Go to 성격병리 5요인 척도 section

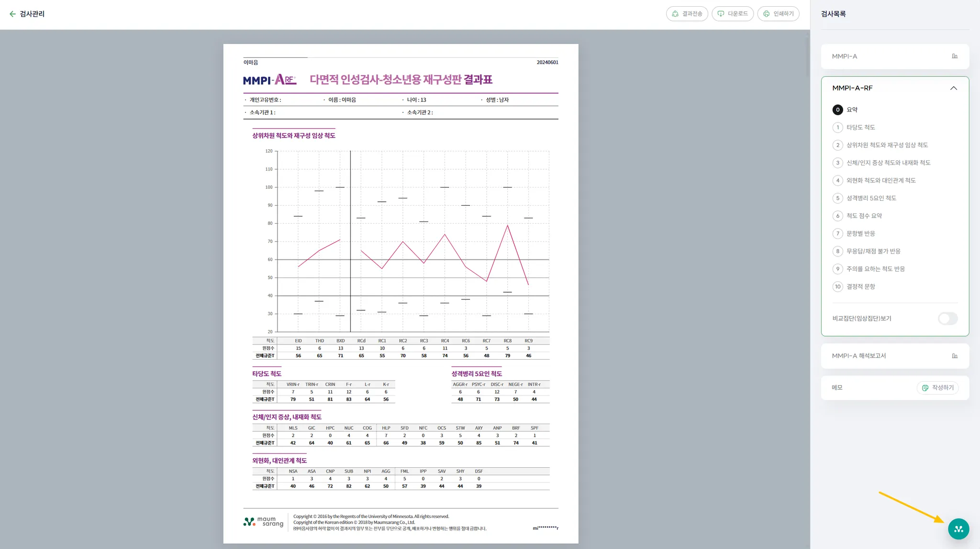coord(871,198)
